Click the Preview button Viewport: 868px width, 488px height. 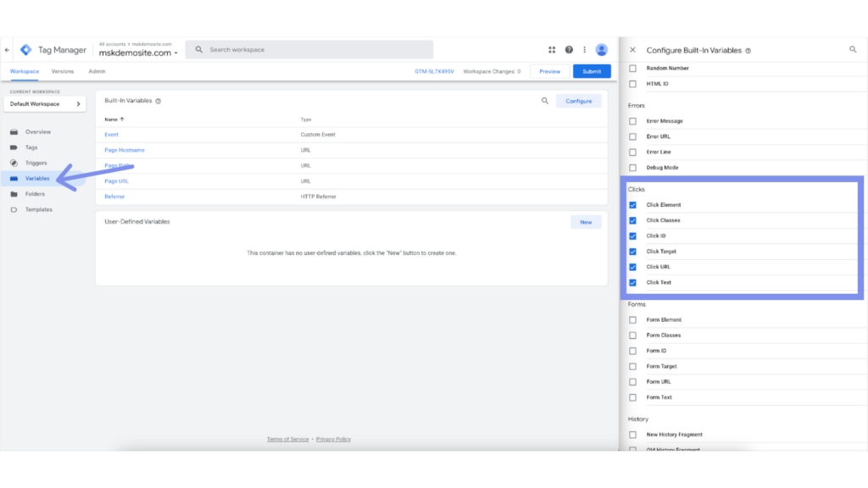(549, 71)
